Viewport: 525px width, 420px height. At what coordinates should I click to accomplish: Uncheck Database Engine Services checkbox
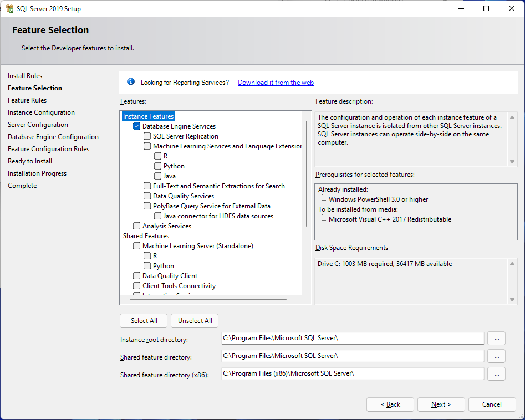[x=136, y=126]
